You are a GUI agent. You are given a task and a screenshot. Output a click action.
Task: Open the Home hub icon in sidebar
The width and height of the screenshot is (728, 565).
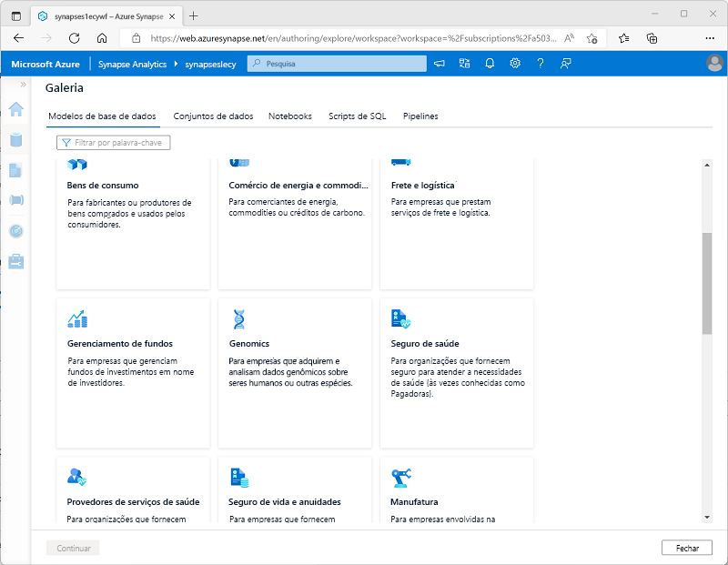click(x=16, y=109)
